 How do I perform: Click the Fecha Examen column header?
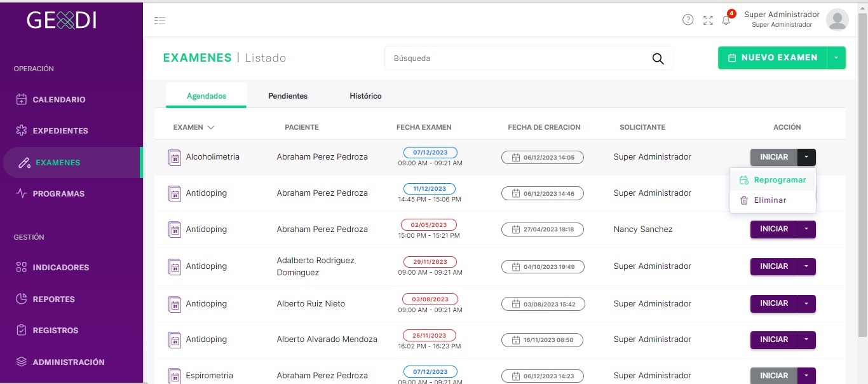(x=424, y=127)
